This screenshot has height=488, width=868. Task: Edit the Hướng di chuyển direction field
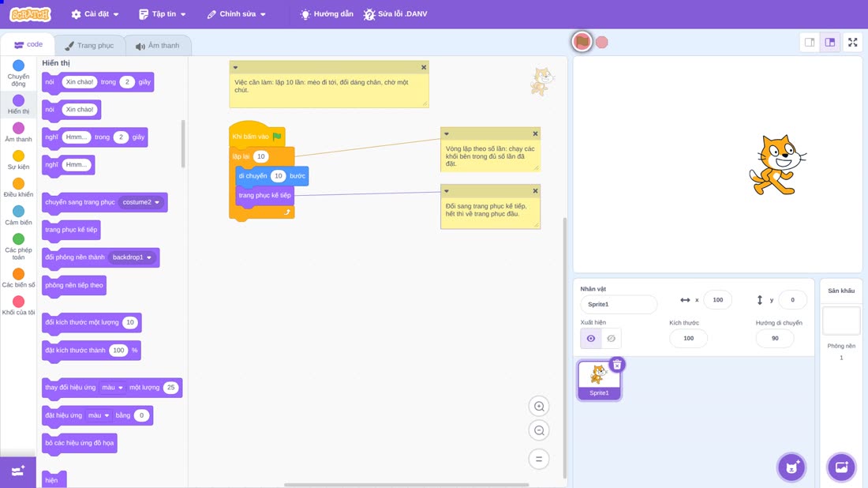[774, 339]
